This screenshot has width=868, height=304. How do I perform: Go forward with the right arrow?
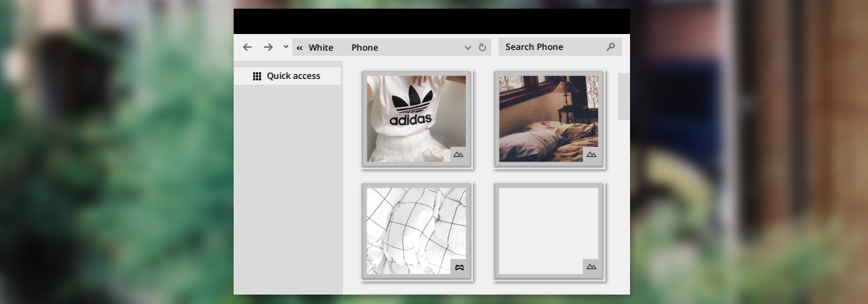point(268,47)
